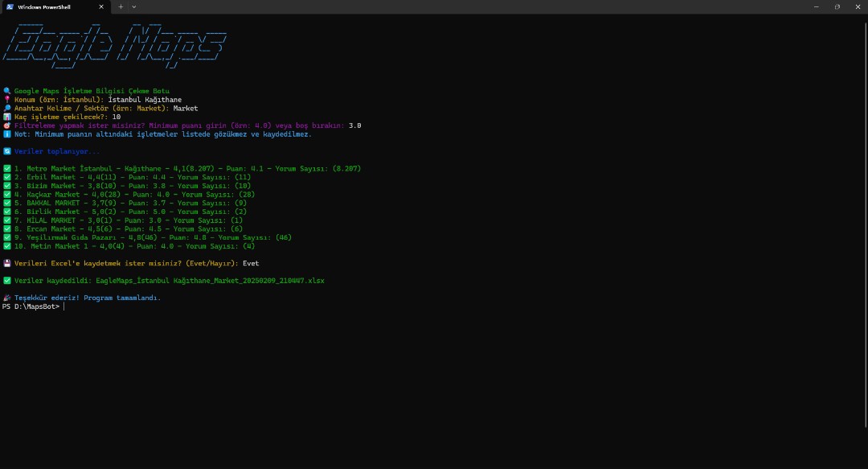This screenshot has height=469, width=868.
Task: Minimize the terminal window
Action: (816, 6)
